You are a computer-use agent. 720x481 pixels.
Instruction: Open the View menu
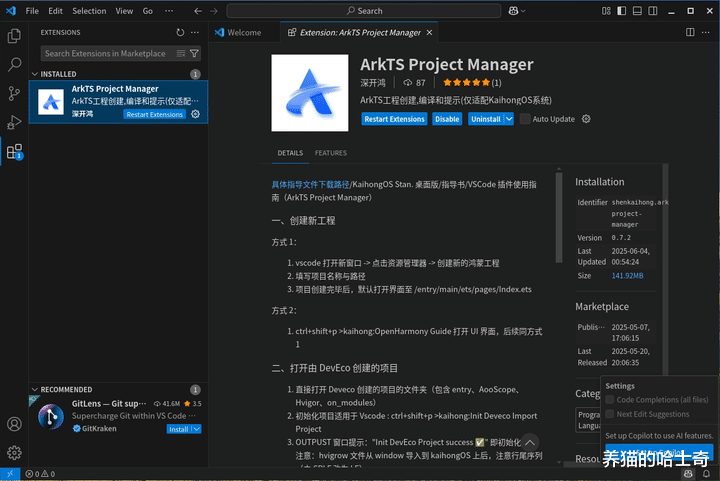(x=124, y=11)
